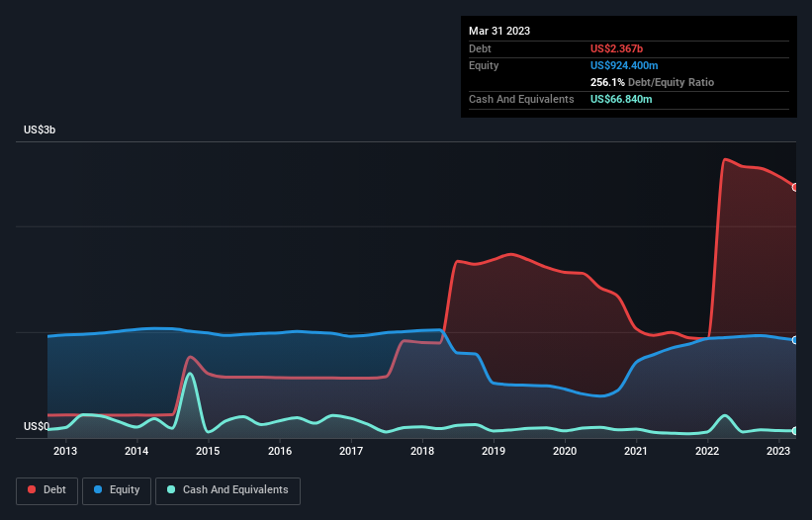Click the US$0 y-axis label

37,426
